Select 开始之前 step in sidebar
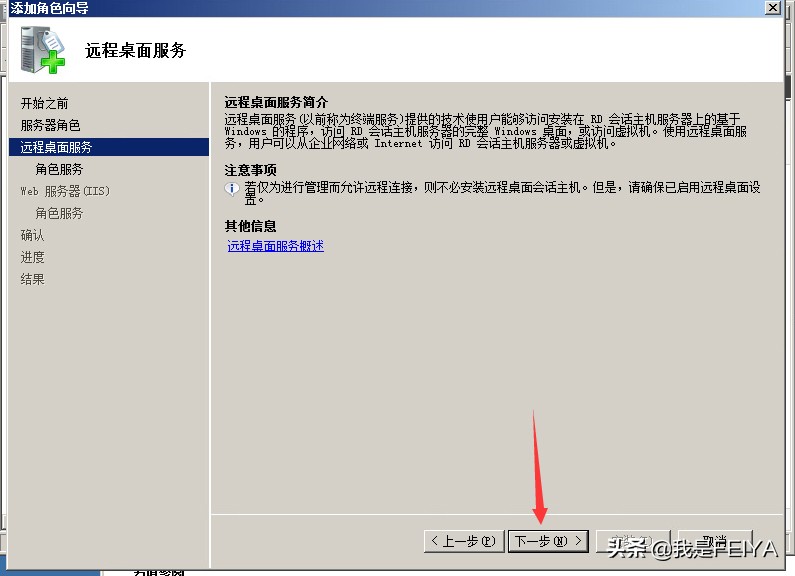 click(x=45, y=103)
